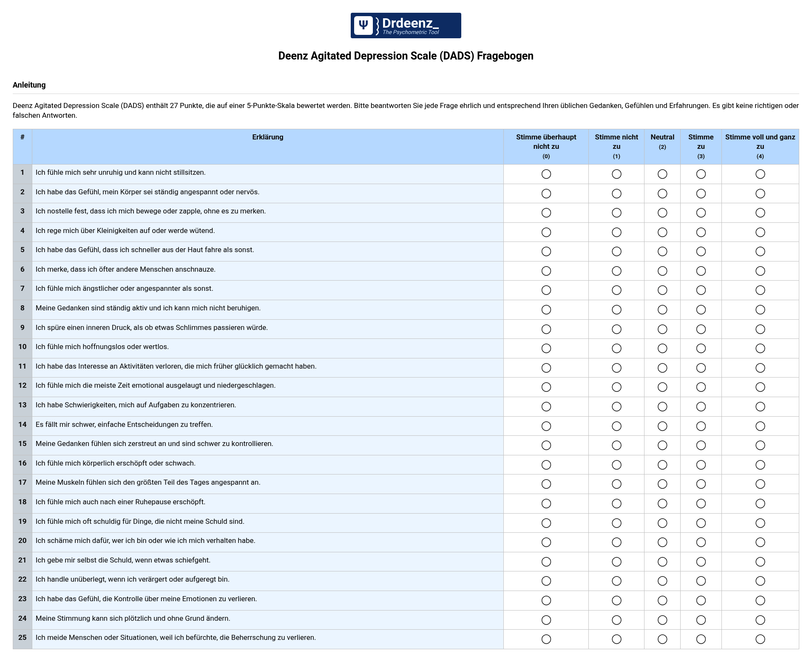Screen dimensions: 812x662
Task: Pick 'Stimme nicht zu' (1) for question 14
Action: click(x=616, y=426)
